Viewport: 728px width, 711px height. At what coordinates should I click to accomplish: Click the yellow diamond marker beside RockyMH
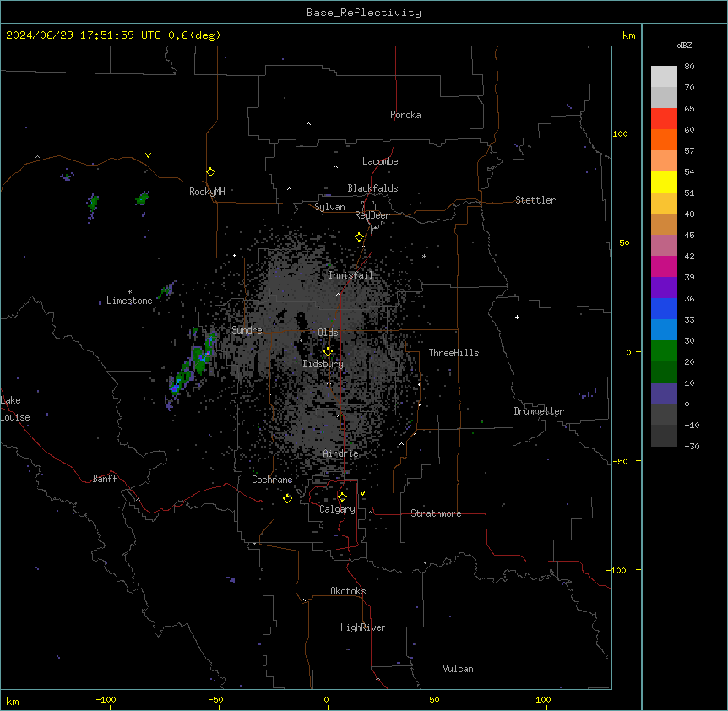(x=210, y=172)
